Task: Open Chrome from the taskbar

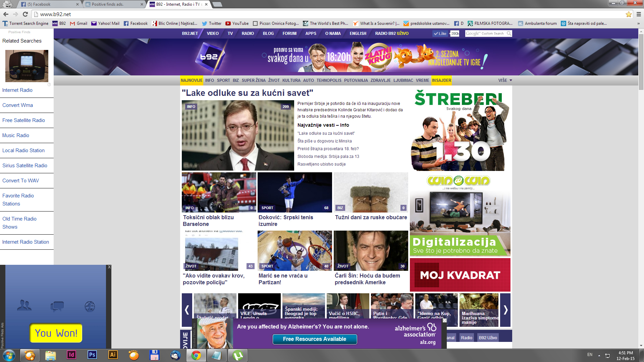Action: [196, 355]
